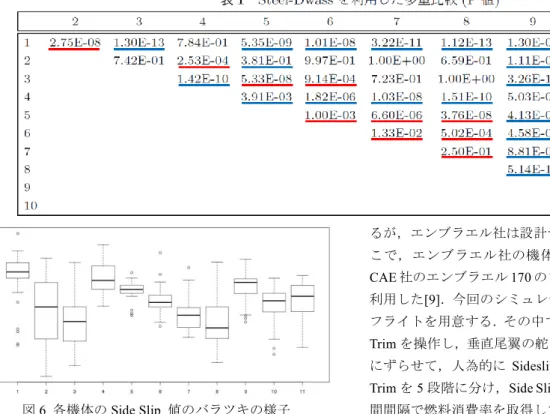Click the line starting Trim を 5 段階に分け
The width and height of the screenshot is (550, 414).
point(460,388)
